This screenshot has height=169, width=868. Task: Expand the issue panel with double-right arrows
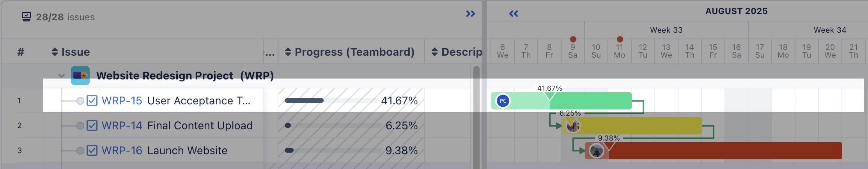(471, 14)
